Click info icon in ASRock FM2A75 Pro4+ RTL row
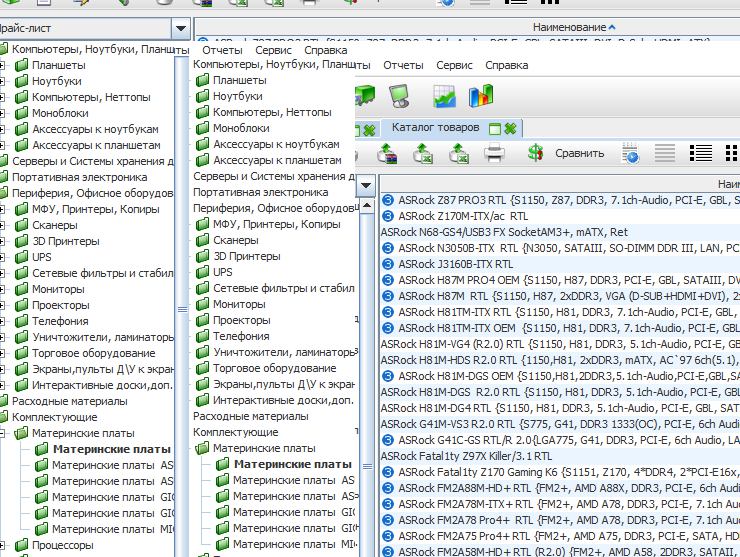 (387, 536)
